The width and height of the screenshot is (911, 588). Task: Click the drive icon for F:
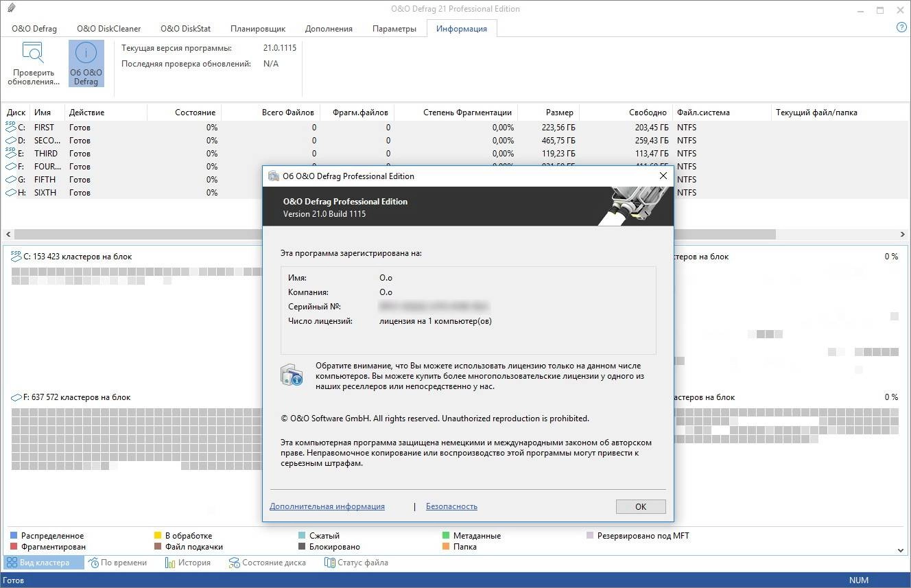(10, 166)
